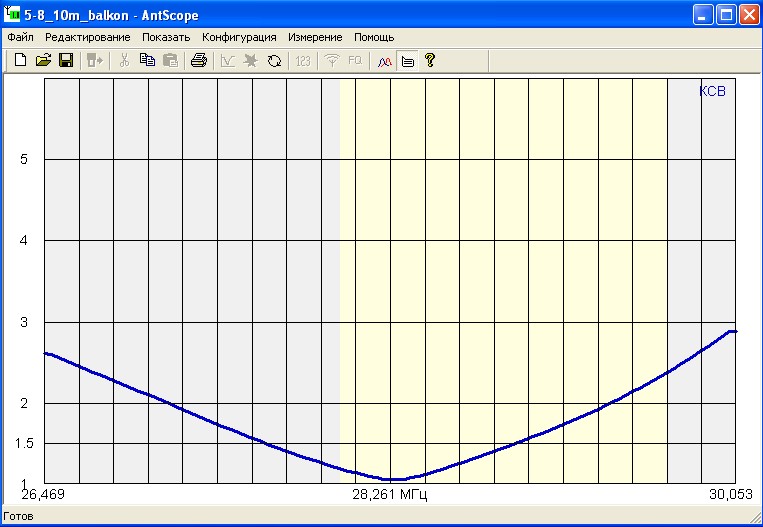The height and width of the screenshot is (527, 763).
Task: Click the open folder toolbar icon
Action: (x=43, y=61)
